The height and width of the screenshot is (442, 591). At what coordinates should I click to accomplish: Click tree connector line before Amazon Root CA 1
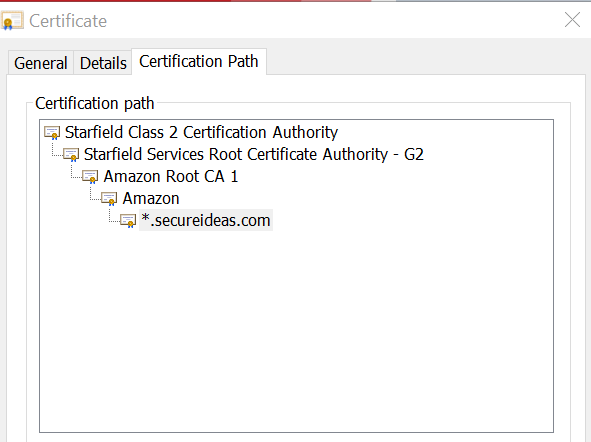click(x=76, y=172)
